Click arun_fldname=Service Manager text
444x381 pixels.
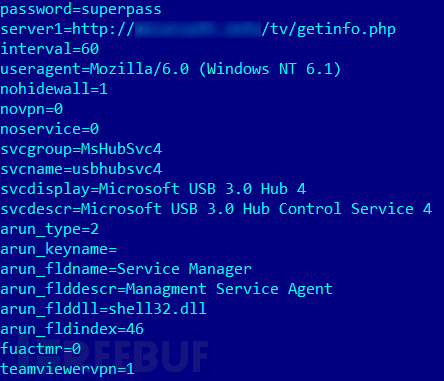(x=126, y=269)
